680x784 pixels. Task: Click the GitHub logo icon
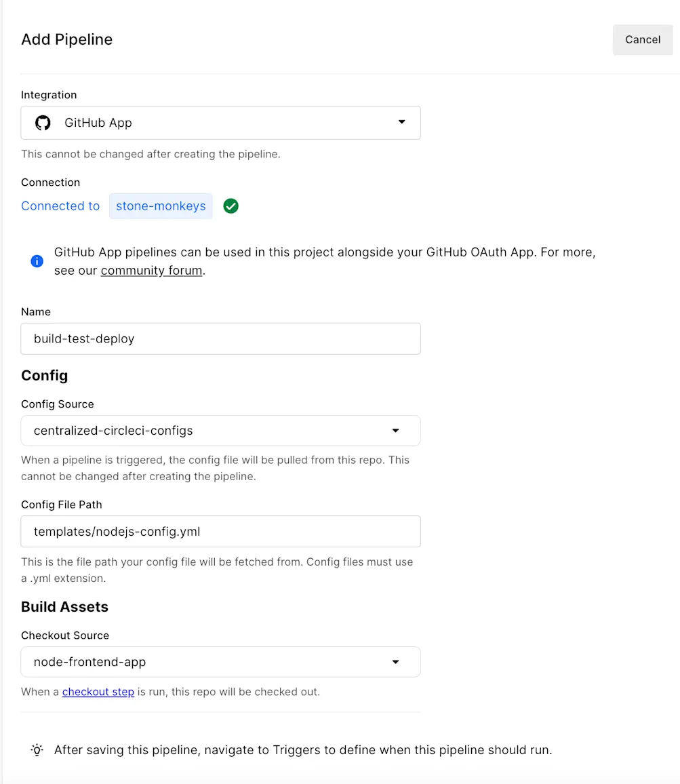(x=43, y=123)
